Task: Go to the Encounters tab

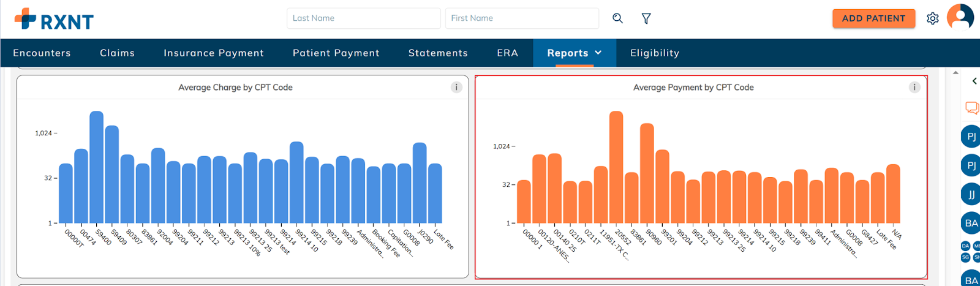Action: (x=42, y=53)
